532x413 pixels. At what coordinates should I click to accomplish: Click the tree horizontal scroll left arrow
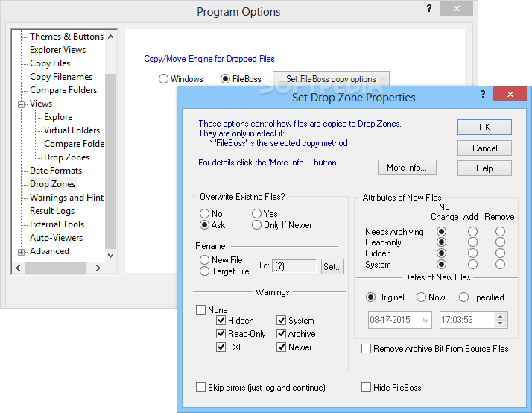19,268
